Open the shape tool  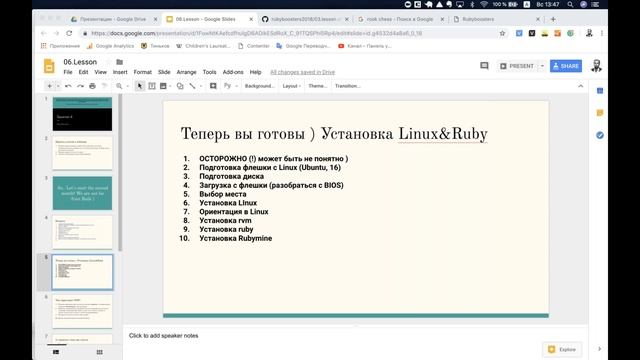point(180,86)
